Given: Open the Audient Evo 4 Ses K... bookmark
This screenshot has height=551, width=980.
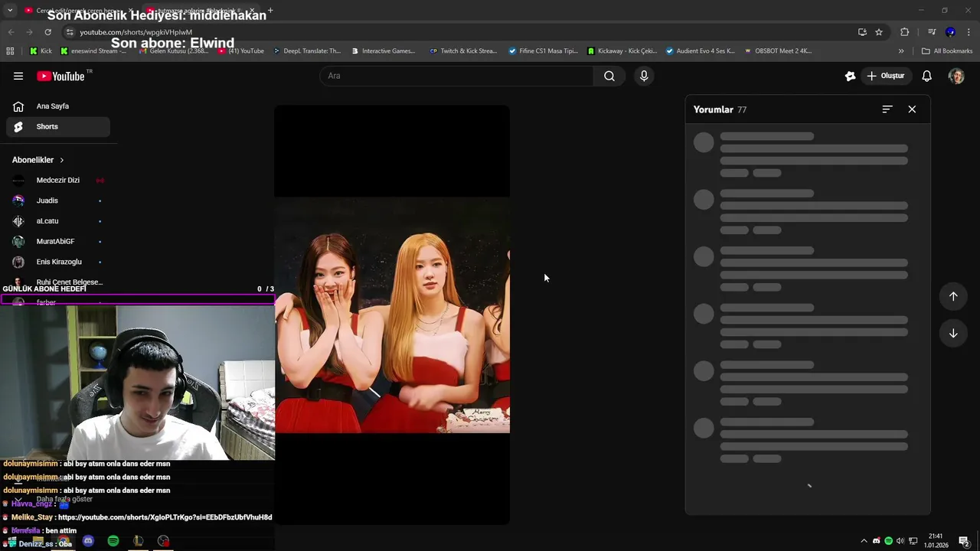Looking at the screenshot, I should coord(701,51).
